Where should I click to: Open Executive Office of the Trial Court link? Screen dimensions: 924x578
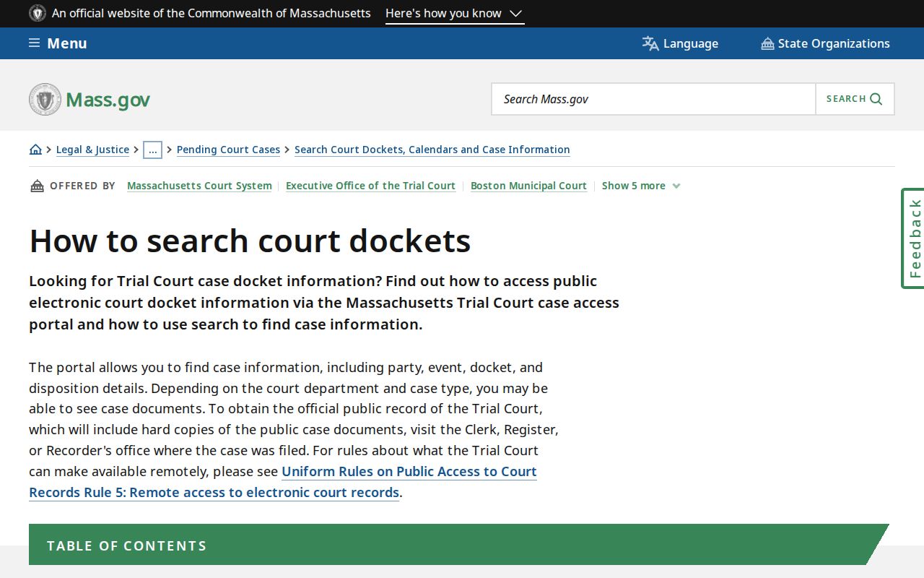click(370, 186)
